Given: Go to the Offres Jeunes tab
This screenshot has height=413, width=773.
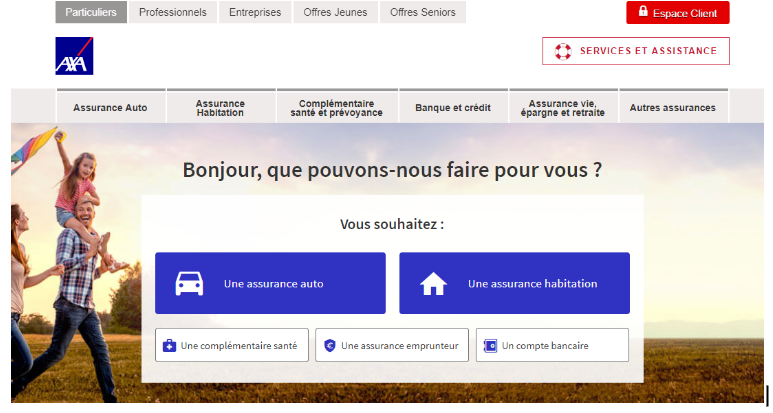Looking at the screenshot, I should coord(335,12).
